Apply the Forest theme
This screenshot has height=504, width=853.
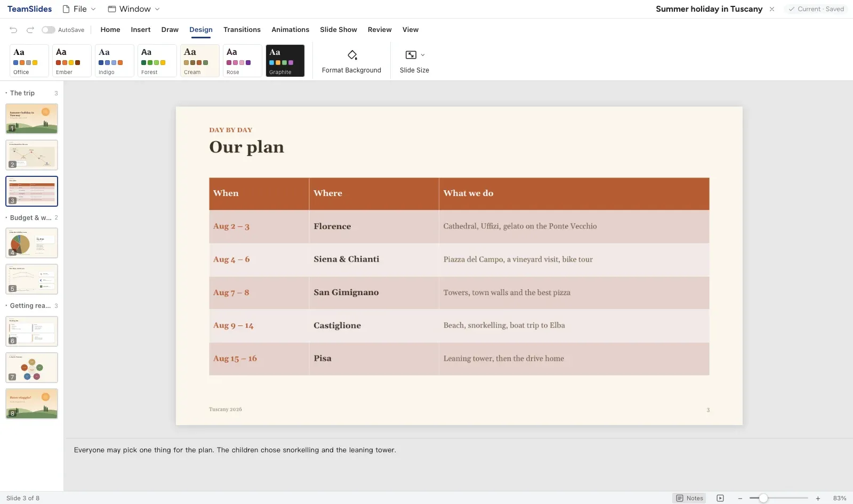click(x=157, y=61)
